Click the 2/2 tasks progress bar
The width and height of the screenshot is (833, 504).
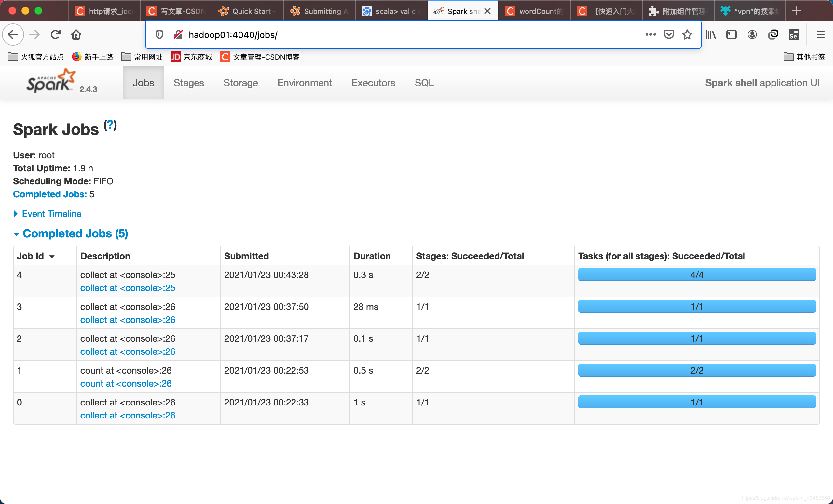[697, 370]
